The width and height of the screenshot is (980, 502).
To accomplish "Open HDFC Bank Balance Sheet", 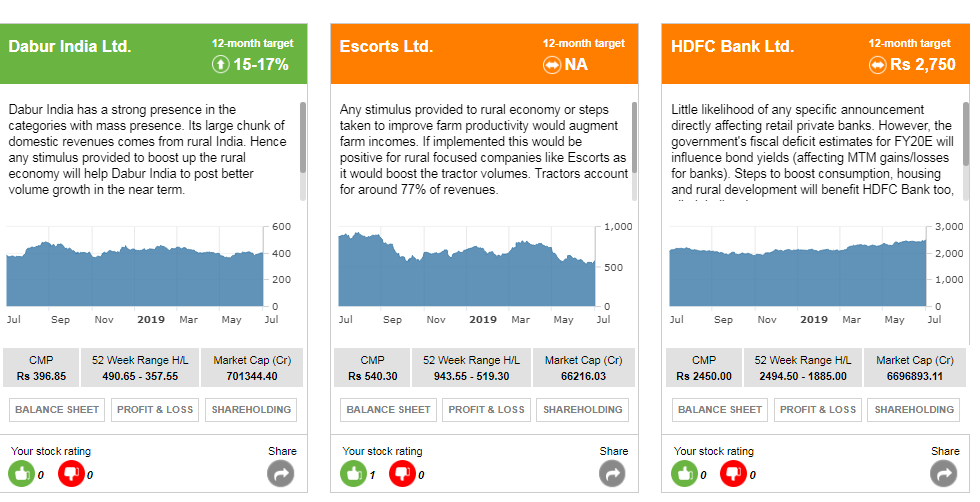I will click(x=719, y=410).
